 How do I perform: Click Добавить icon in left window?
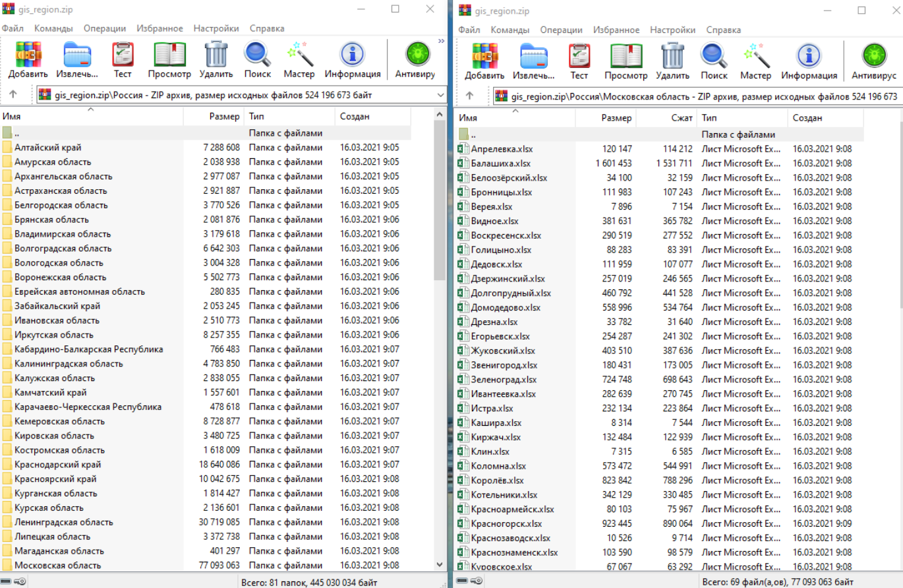tap(28, 55)
